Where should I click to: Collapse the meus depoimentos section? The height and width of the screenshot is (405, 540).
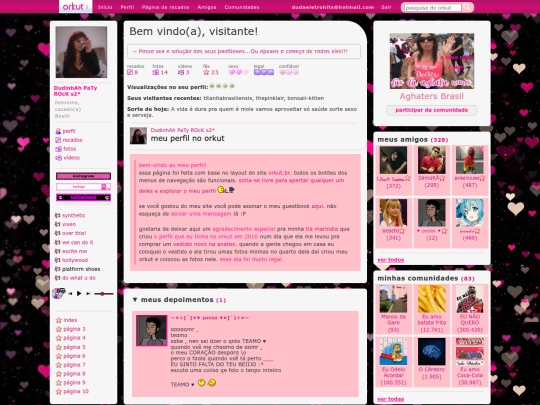[x=135, y=300]
